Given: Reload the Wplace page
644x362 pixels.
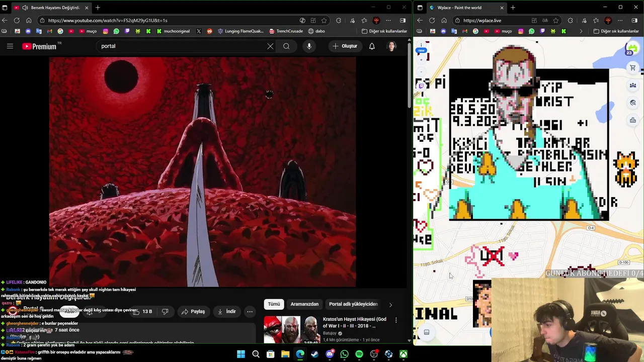Looking at the screenshot, I should coord(432,21).
